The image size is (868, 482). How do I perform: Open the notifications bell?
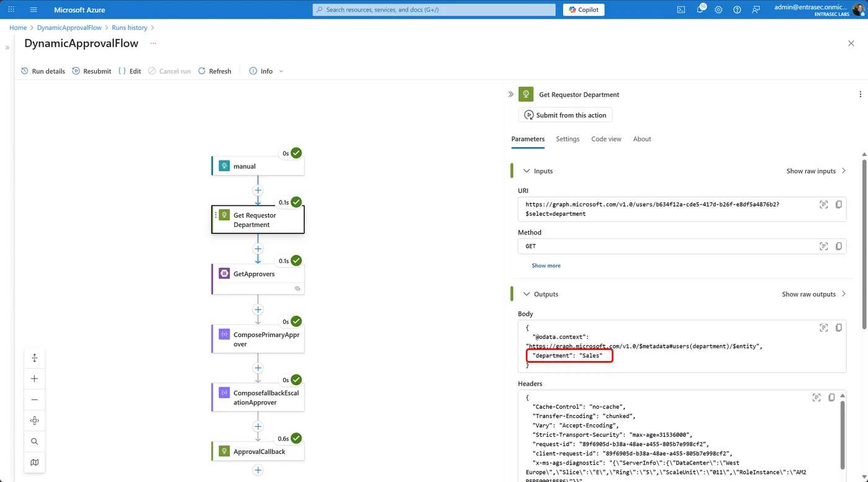(700, 9)
